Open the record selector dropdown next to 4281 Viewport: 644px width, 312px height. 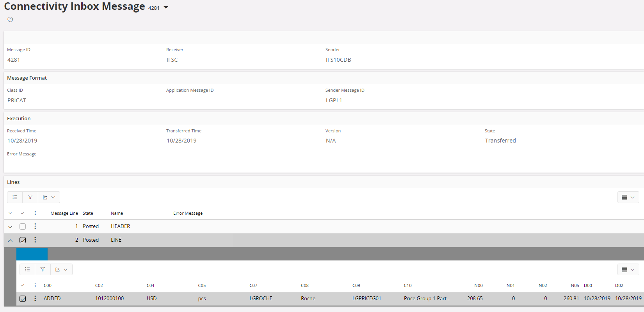point(166,8)
